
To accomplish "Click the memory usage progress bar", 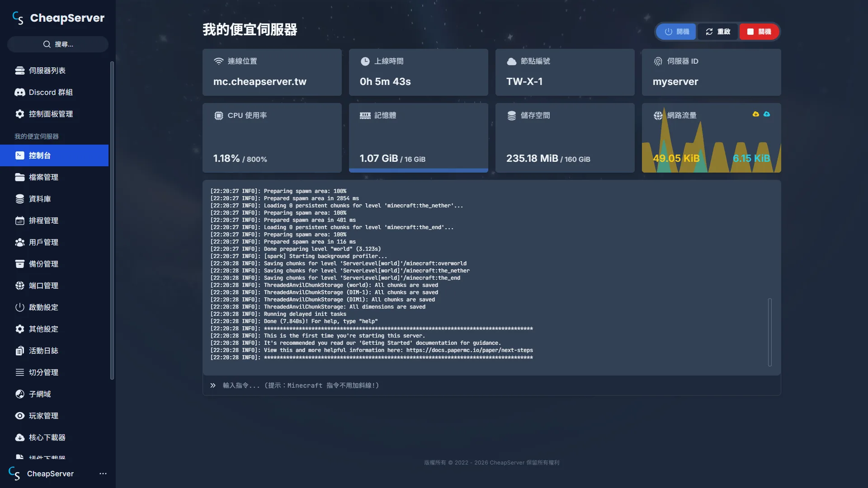I will tap(419, 170).
